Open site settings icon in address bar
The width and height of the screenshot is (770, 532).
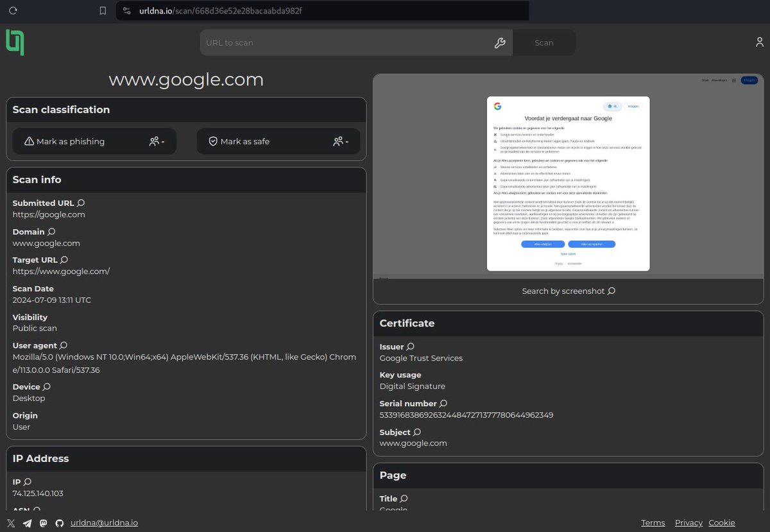126,11
